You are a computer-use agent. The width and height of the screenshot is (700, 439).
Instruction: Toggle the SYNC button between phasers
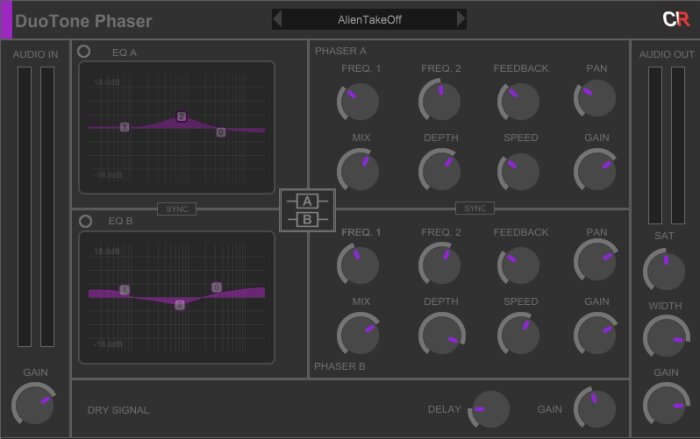point(475,208)
